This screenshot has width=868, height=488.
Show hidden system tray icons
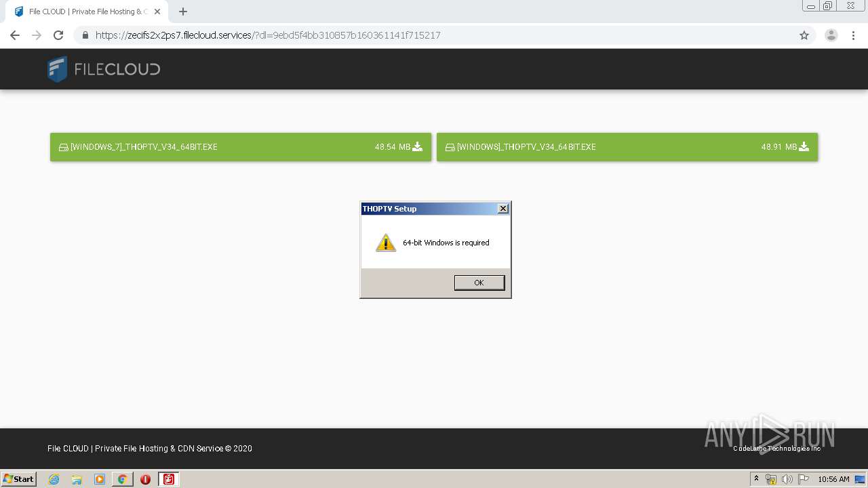coord(756,479)
